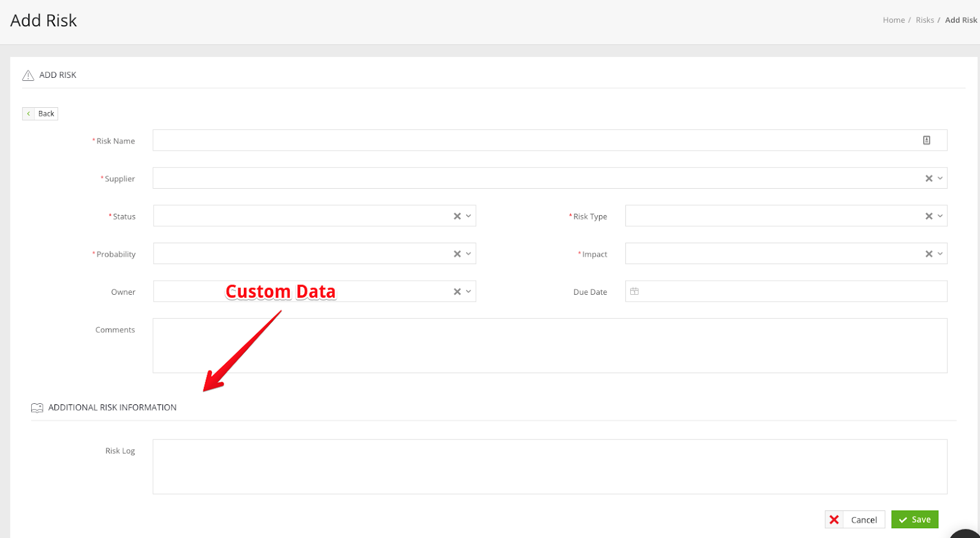Clear the Probability field with its X icon
This screenshot has height=538, width=980.
(457, 254)
